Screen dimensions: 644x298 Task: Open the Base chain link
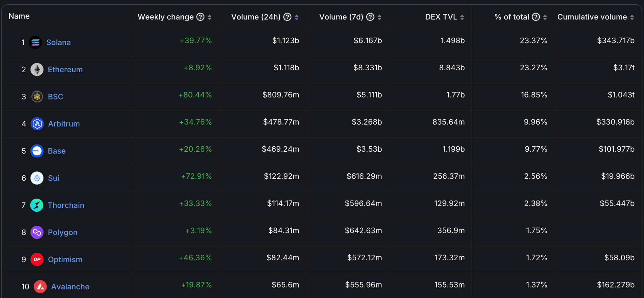[x=57, y=151]
